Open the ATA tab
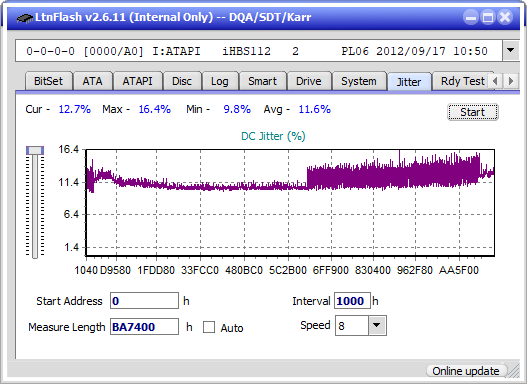The height and width of the screenshot is (384, 527). coord(92,81)
